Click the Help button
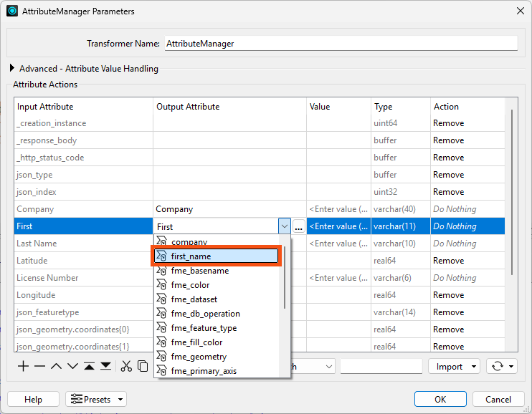This screenshot has height=414, width=532. (x=33, y=400)
